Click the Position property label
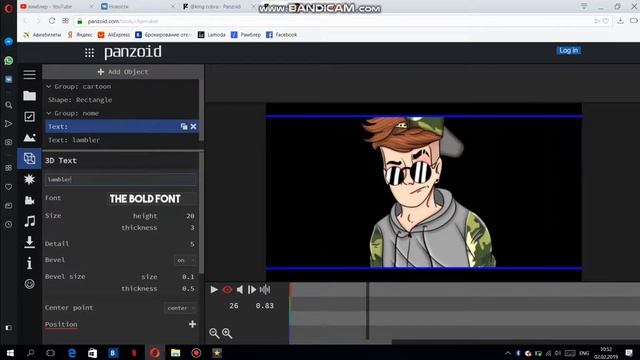The height and width of the screenshot is (360, 640). tap(61, 324)
